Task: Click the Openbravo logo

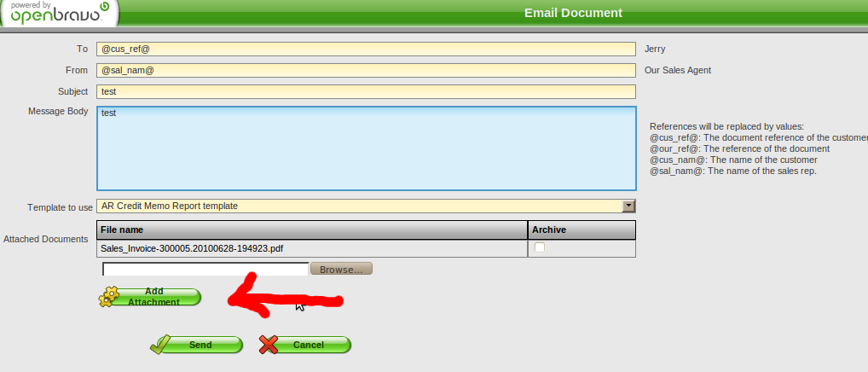Action: [59, 13]
